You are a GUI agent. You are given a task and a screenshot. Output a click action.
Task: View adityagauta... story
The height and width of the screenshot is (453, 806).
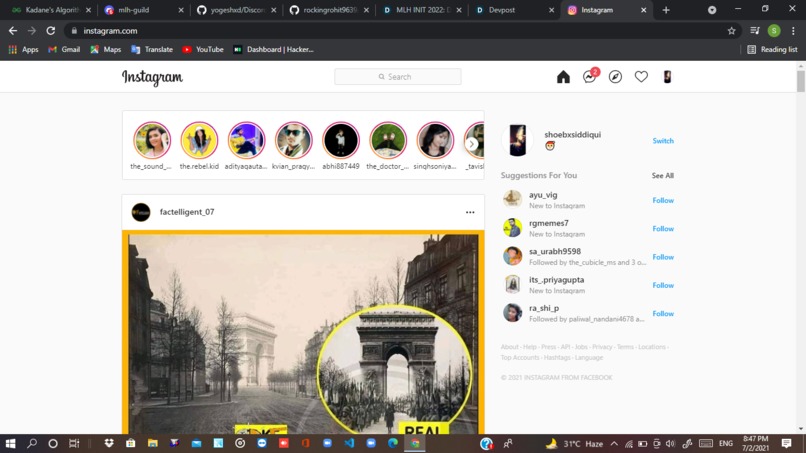(x=246, y=140)
